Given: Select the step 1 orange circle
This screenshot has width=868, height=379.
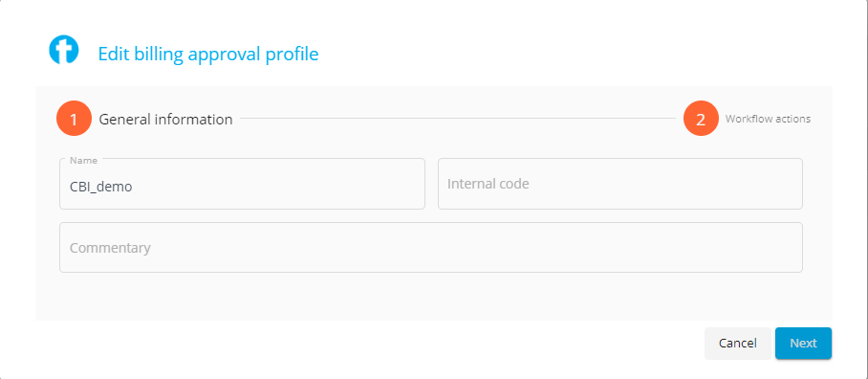Looking at the screenshot, I should (x=74, y=119).
